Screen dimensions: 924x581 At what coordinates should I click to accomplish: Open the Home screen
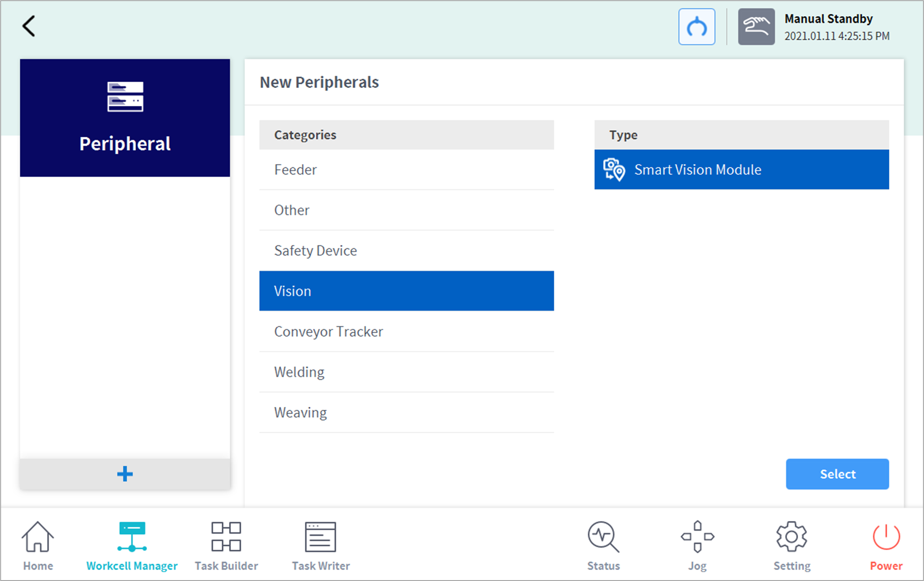(x=38, y=546)
